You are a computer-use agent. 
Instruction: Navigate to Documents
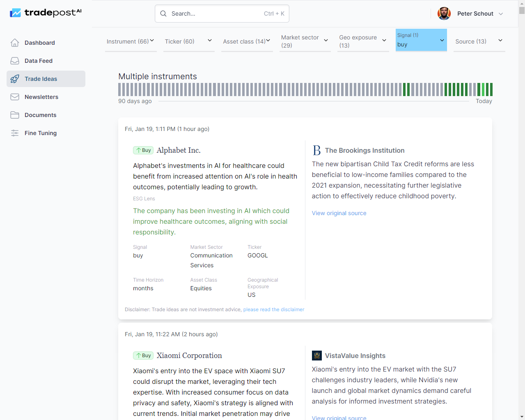click(x=46, y=115)
